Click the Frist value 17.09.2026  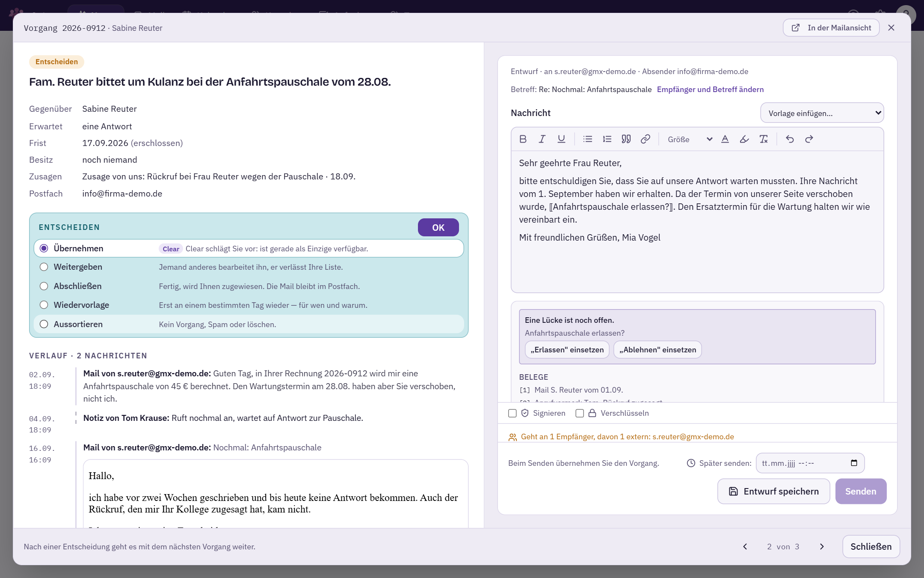tap(105, 143)
